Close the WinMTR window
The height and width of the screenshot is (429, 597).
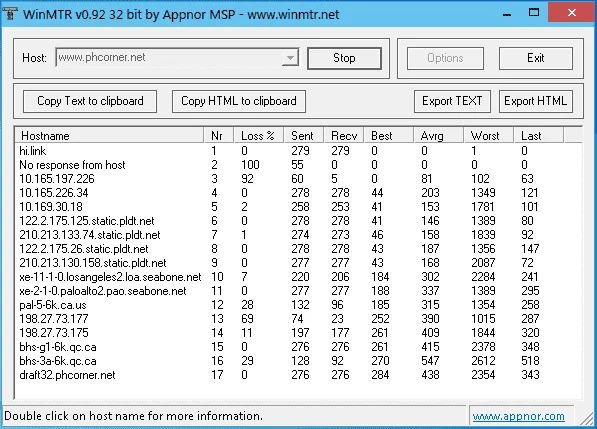571,13
